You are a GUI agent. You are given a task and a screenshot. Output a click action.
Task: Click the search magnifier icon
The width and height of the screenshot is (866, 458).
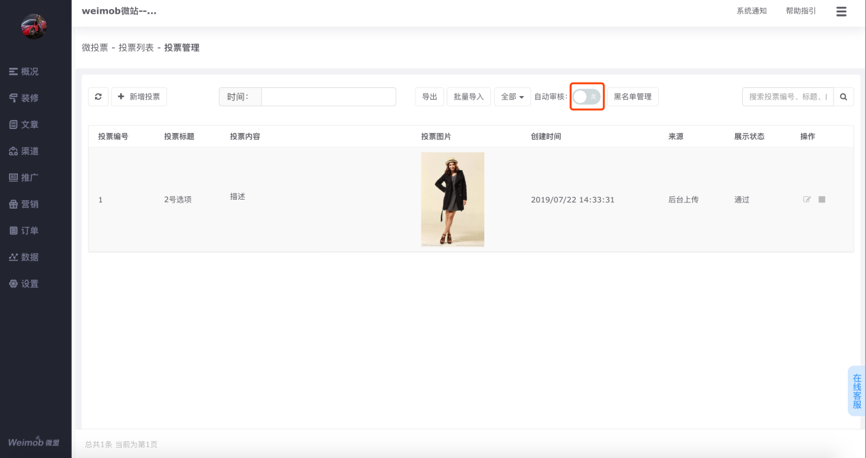(843, 97)
